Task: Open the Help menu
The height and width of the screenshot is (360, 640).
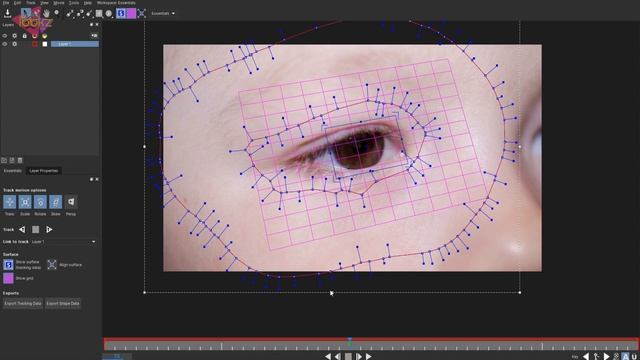Action: click(88, 2)
